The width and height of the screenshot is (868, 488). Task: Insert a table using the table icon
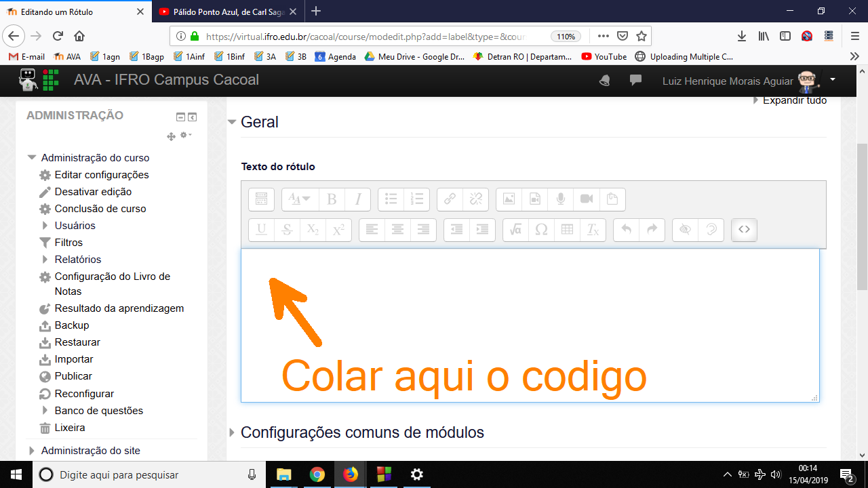[x=567, y=230]
